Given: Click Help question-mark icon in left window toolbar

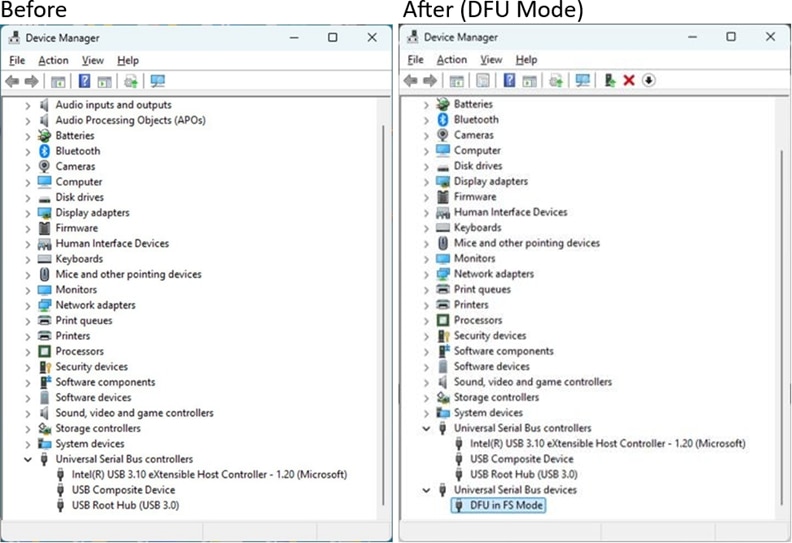Looking at the screenshot, I should coord(84,81).
